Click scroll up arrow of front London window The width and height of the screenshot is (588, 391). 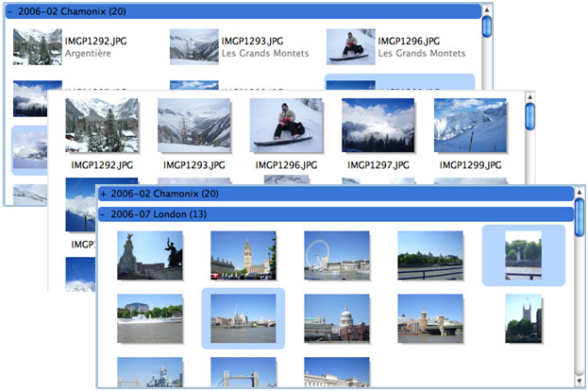(x=580, y=192)
